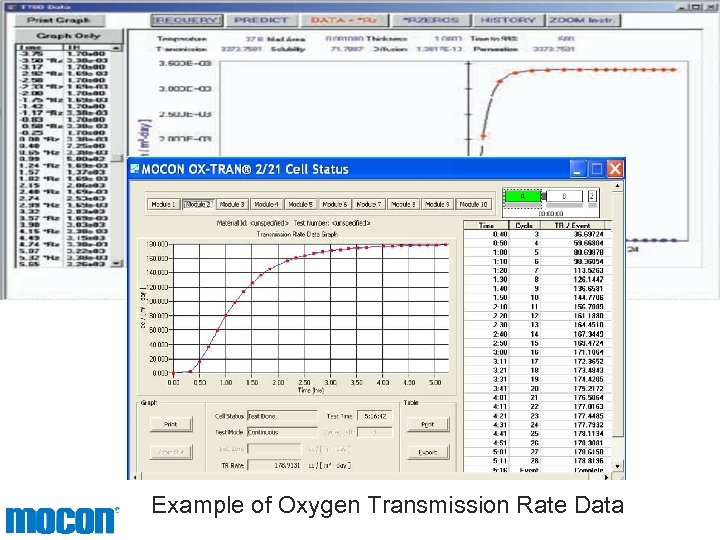Viewport: 720px width, 540px height.
Task: Click Print button in Table group
Action: coord(428,424)
